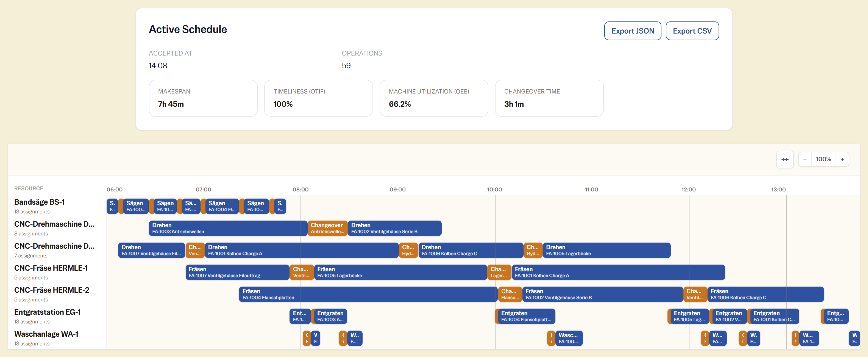Select Fräsen FA-1004 Flanschplatten bar
868x357 pixels.
[368, 294]
